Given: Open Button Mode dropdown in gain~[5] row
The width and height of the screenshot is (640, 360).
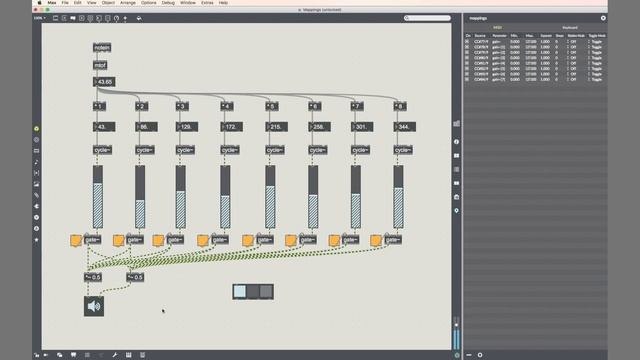Looking at the screenshot, I should click(x=572, y=69).
